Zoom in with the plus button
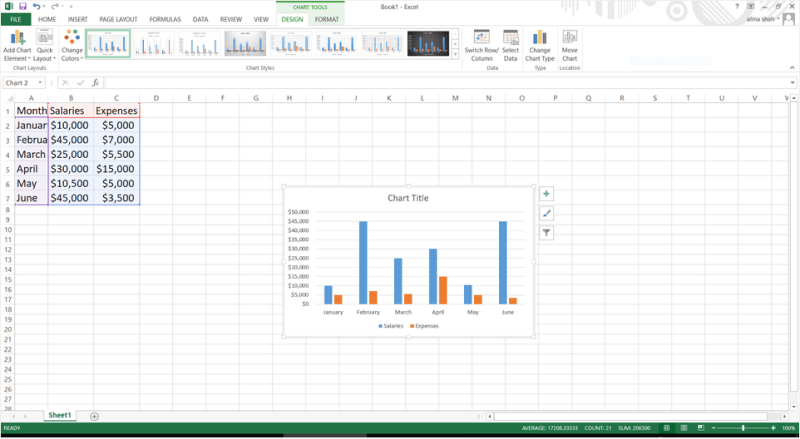The width and height of the screenshot is (800, 439). click(773, 428)
